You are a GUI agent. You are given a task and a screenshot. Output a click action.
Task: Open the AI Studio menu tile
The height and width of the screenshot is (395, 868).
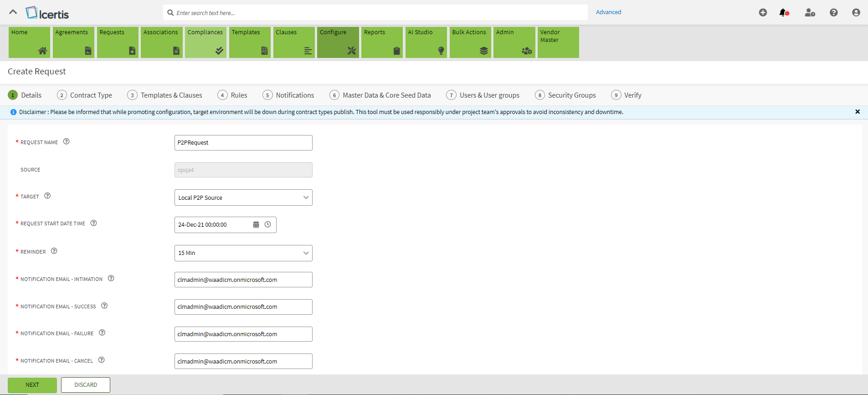click(x=426, y=42)
